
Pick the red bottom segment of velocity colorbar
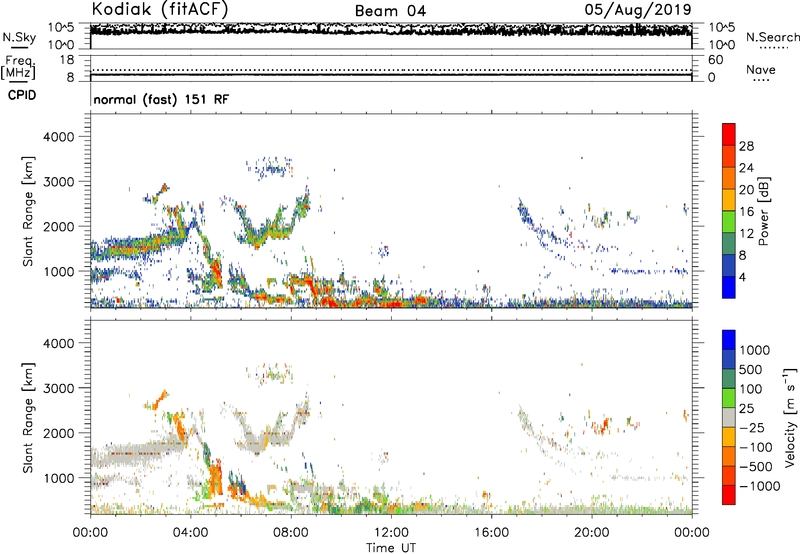pos(729,495)
